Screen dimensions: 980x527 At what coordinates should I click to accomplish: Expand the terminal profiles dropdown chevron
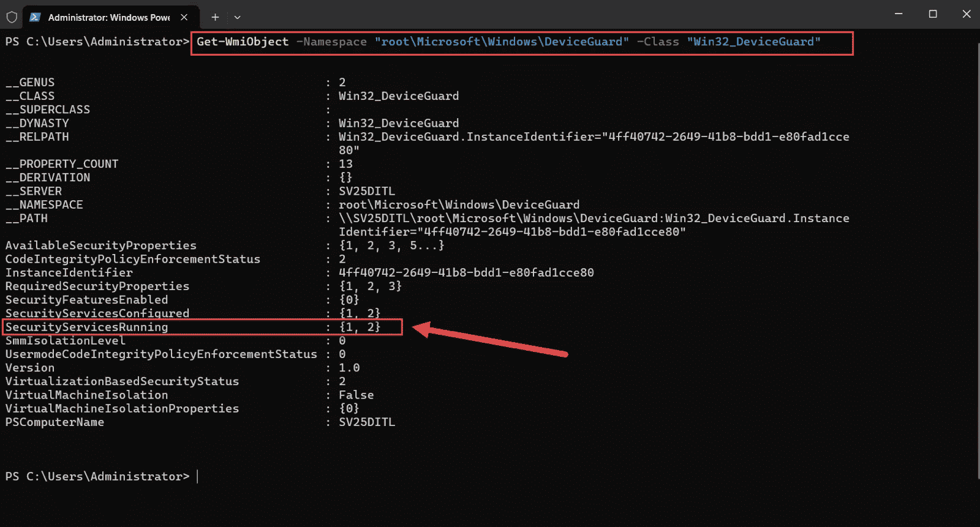click(238, 17)
